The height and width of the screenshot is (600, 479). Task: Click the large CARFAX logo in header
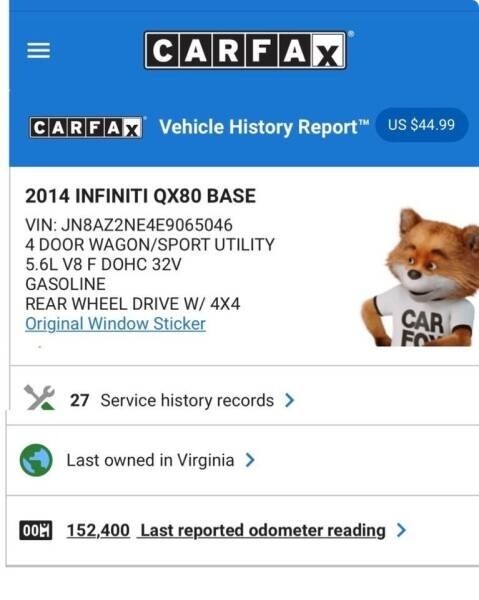245,50
